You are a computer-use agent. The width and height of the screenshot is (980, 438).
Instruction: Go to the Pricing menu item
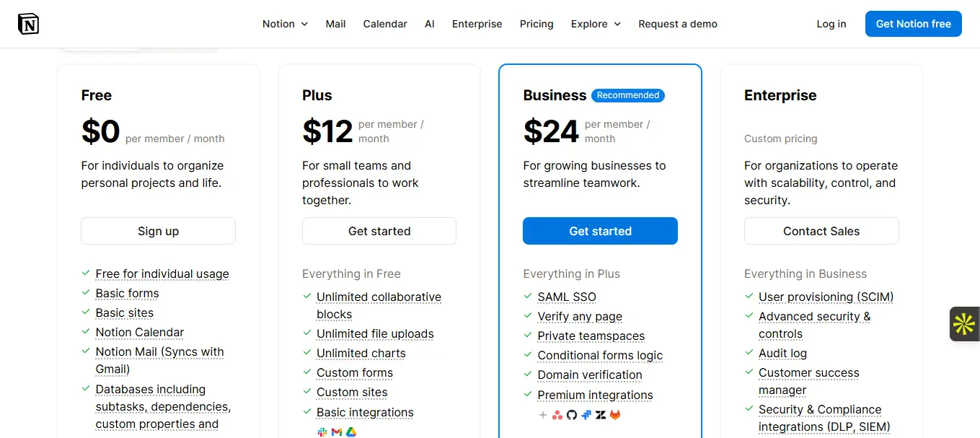(x=537, y=24)
